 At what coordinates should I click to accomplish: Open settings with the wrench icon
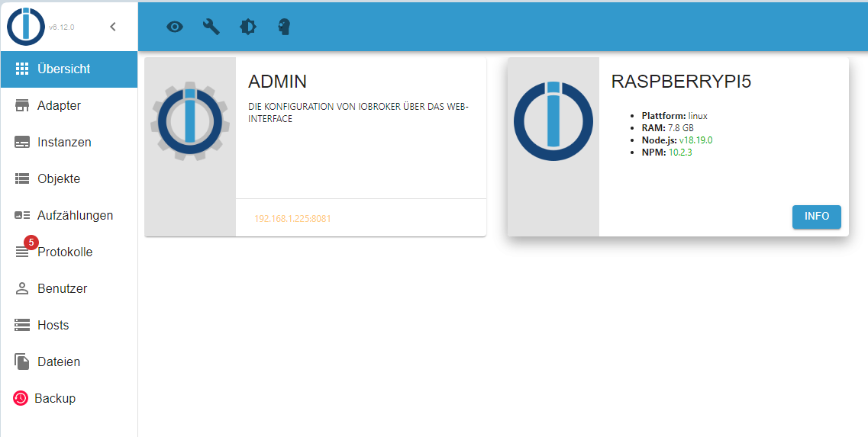[211, 27]
